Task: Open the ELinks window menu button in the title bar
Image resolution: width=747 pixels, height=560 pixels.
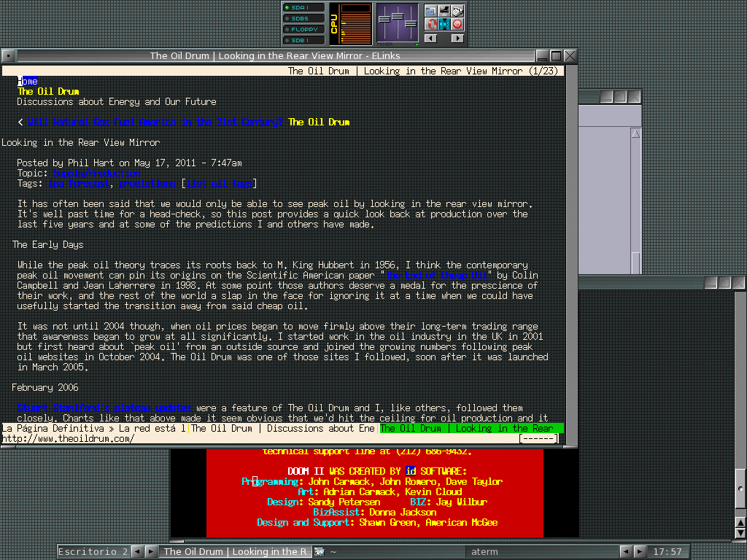Action: tap(8, 55)
